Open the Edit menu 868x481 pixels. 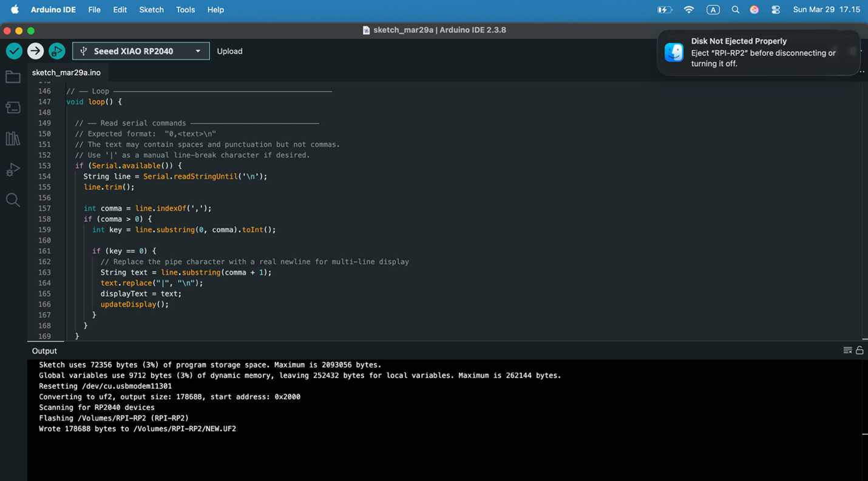pos(120,10)
